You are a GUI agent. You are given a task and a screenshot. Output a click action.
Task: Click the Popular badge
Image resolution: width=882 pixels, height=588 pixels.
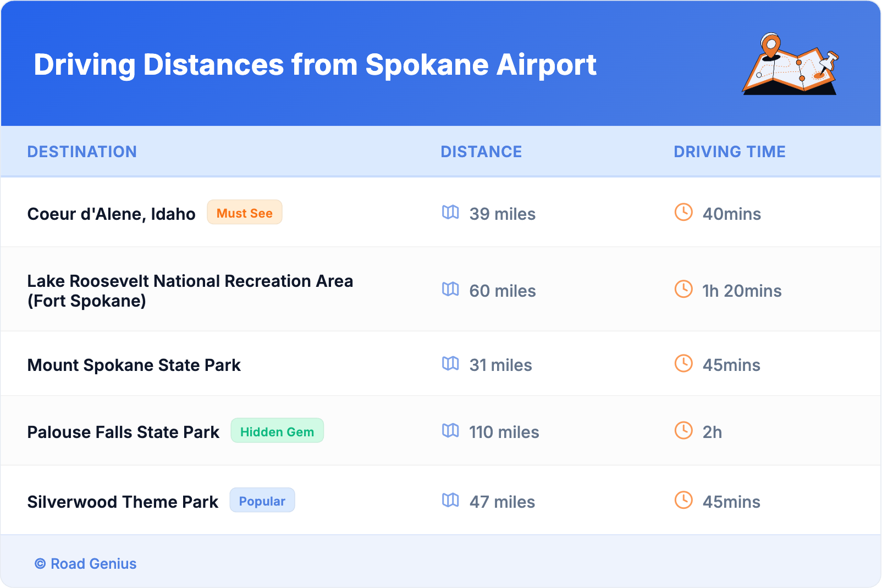click(x=262, y=501)
